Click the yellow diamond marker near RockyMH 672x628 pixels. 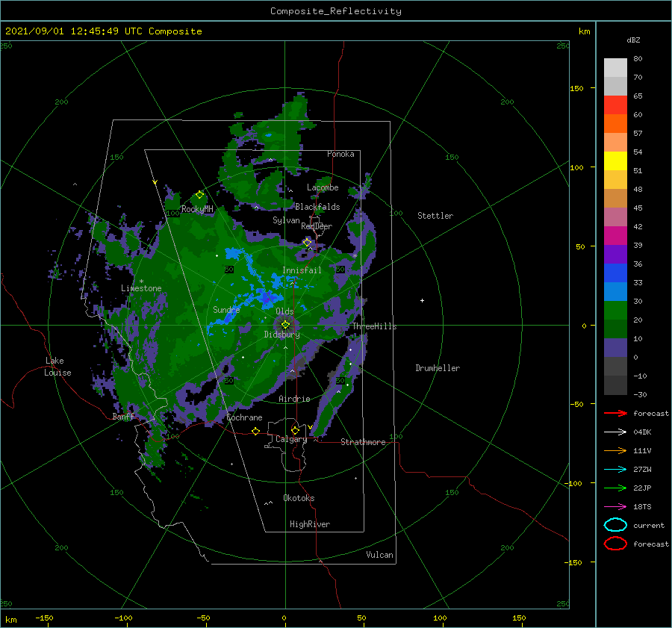tap(199, 195)
